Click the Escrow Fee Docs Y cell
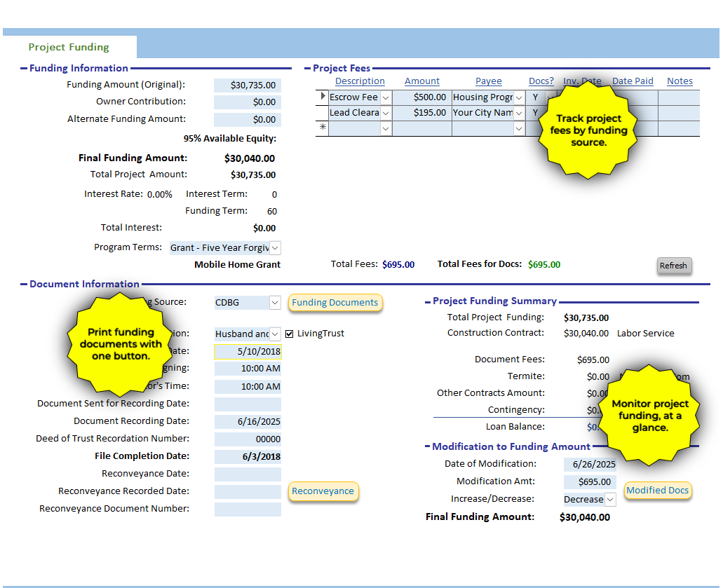 click(535, 97)
